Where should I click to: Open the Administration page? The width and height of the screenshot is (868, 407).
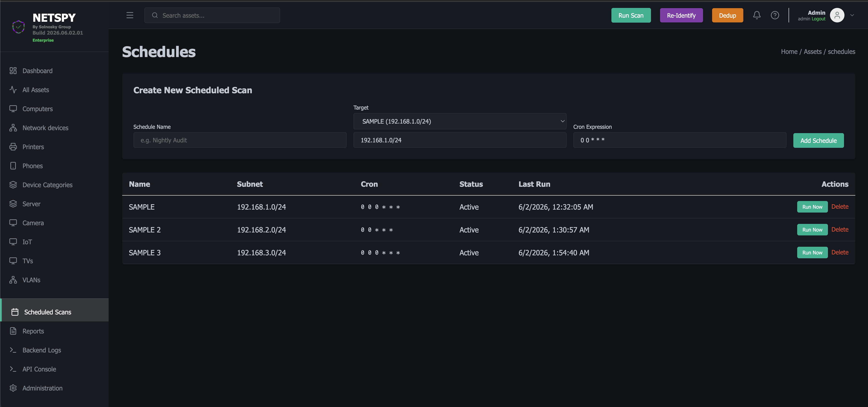[x=55, y=388]
